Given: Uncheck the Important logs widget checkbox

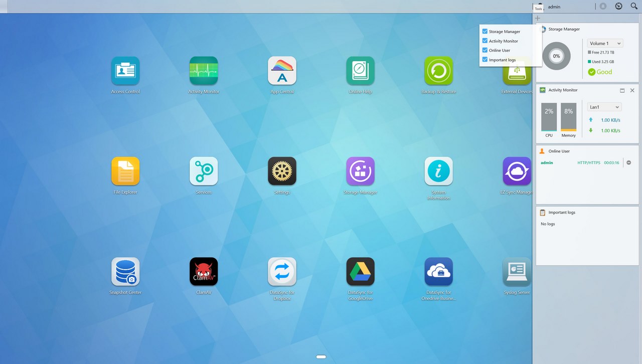Looking at the screenshot, I should coord(485,60).
